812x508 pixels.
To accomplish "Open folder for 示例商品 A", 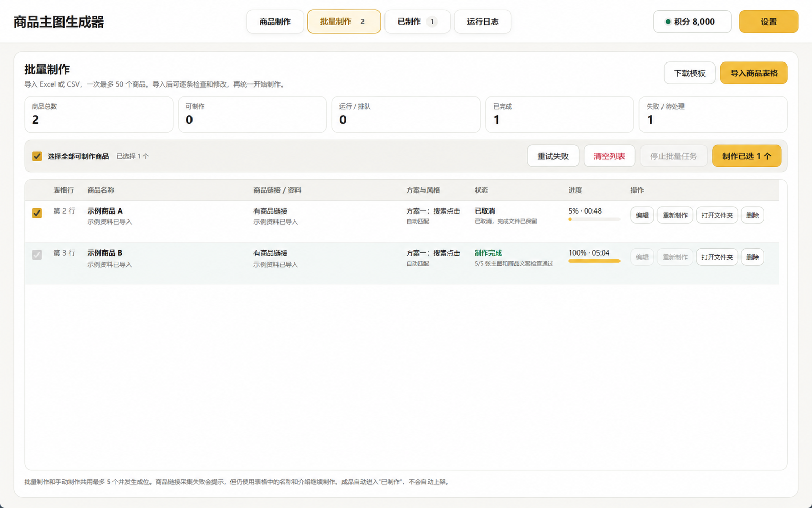I will [717, 215].
